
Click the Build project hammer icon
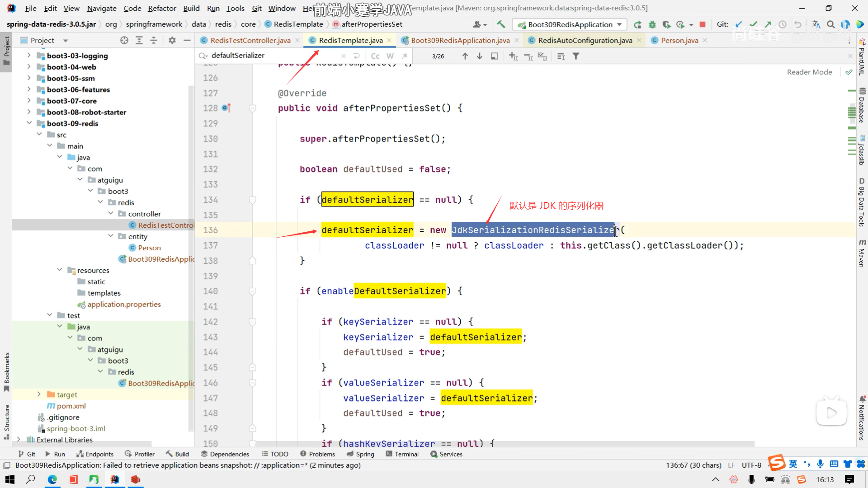501,24
